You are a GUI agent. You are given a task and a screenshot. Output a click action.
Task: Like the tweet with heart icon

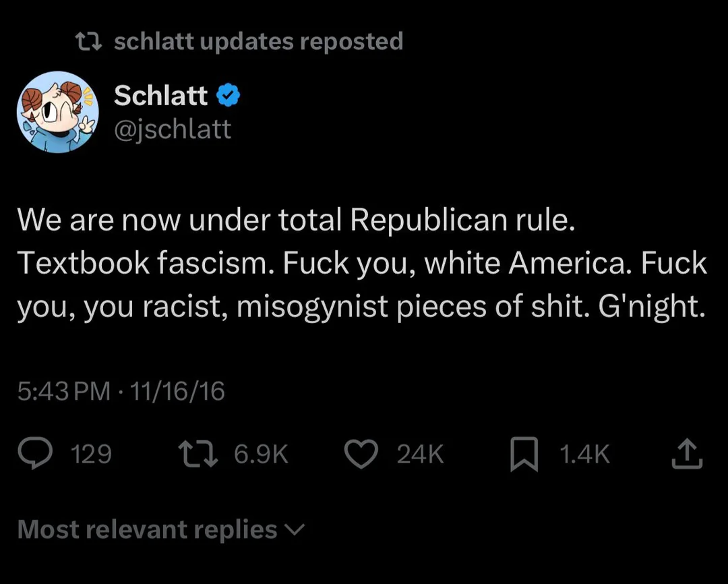tap(361, 454)
